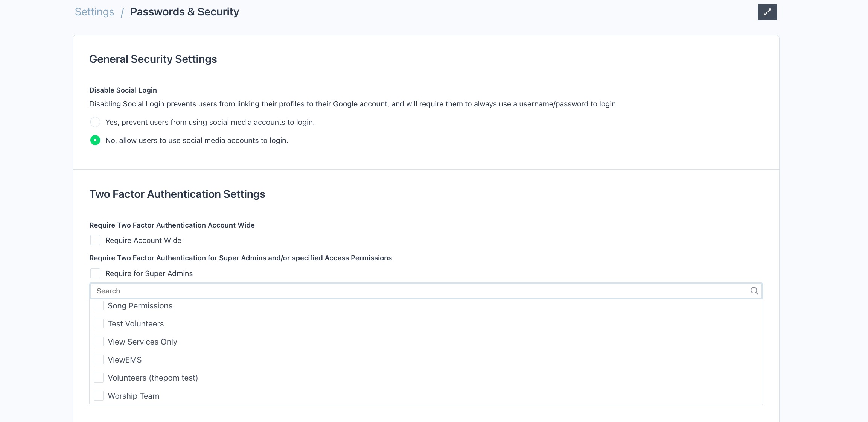Click the expand fullscreen icon button

[x=767, y=12]
